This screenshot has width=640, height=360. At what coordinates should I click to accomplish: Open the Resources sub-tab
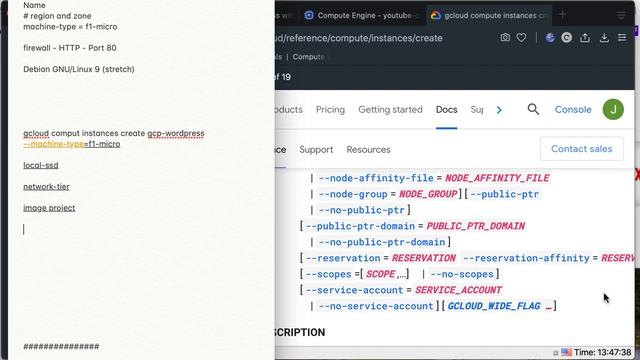368,149
